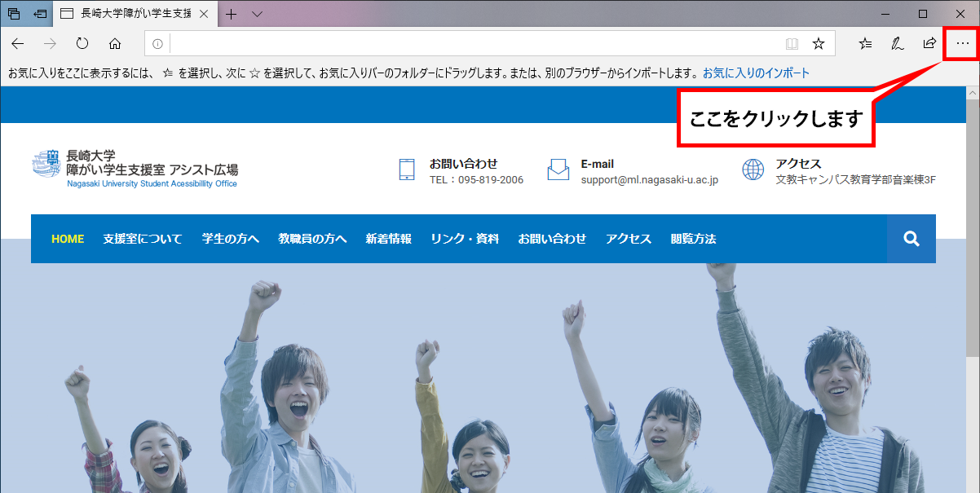The height and width of the screenshot is (493, 980).
Task: Share this page using the share icon
Action: pos(929,43)
